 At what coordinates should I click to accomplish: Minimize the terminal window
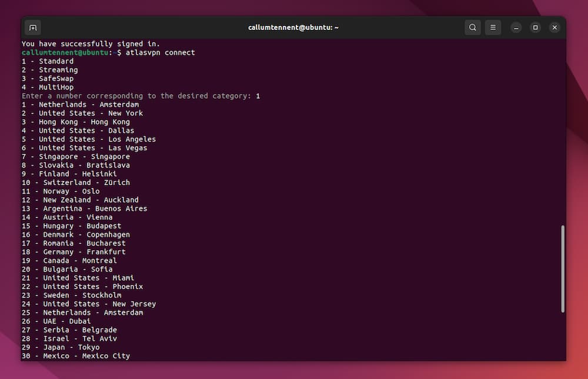click(516, 28)
